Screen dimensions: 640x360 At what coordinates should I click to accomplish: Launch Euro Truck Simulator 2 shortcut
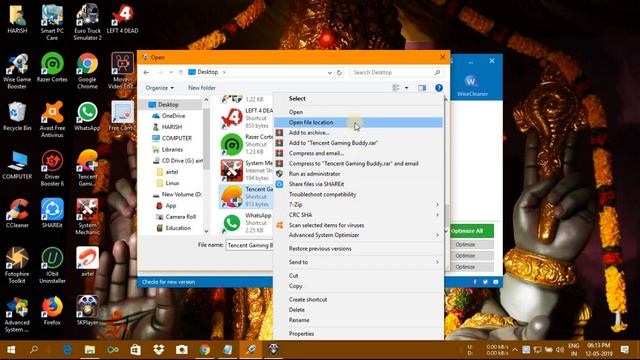[87, 22]
